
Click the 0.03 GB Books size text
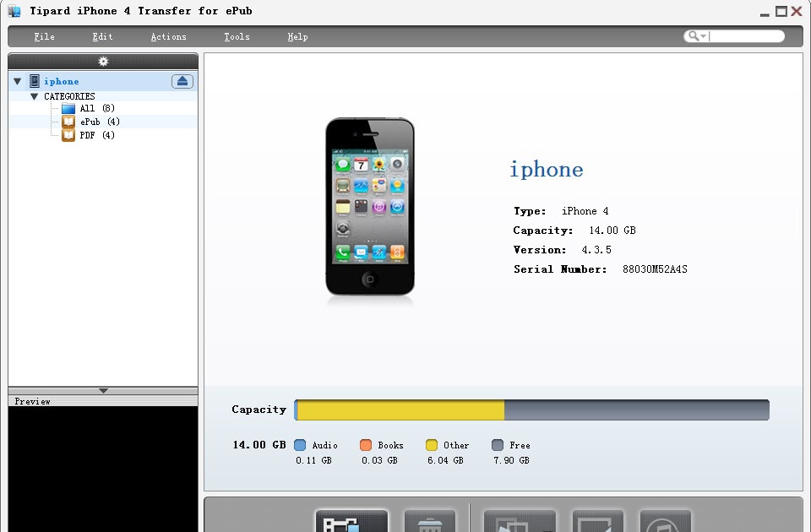[x=379, y=460]
